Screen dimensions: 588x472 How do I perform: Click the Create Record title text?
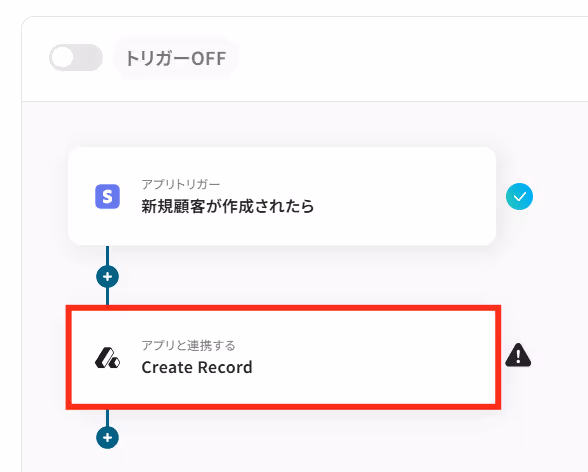coord(197,367)
